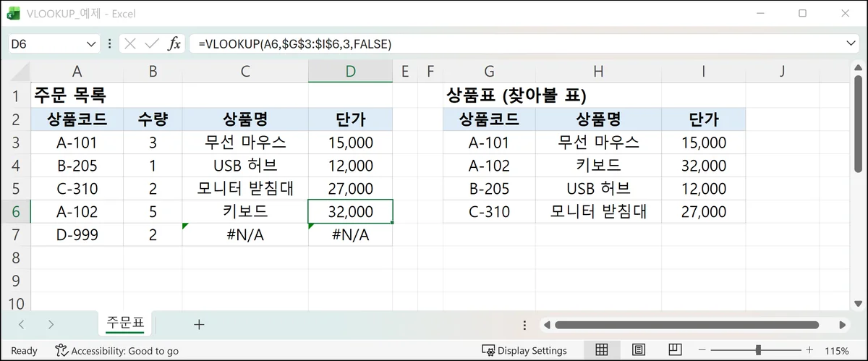Open Insert Function fx button

point(174,44)
